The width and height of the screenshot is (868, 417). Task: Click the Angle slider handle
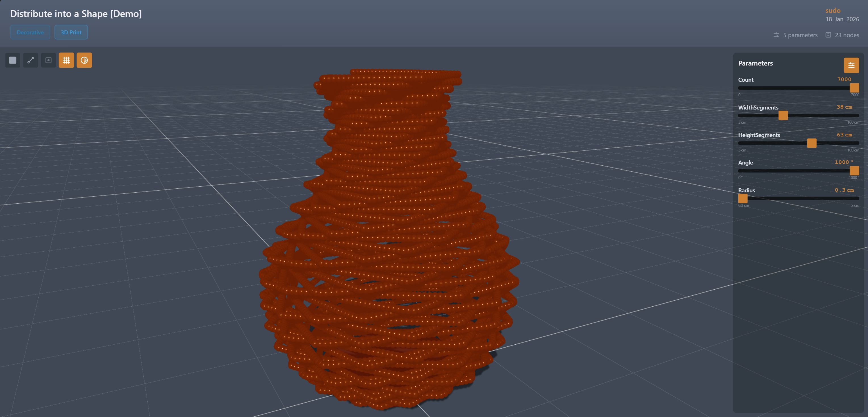854,171
